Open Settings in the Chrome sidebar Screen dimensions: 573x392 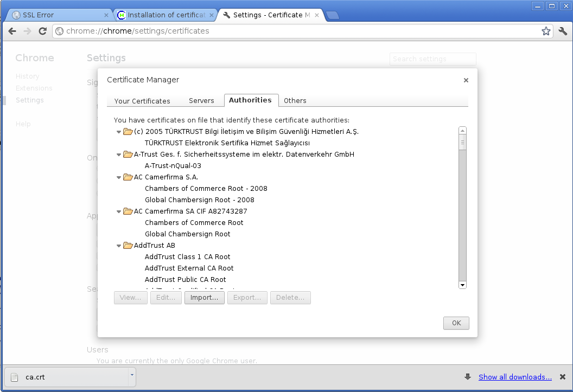30,100
